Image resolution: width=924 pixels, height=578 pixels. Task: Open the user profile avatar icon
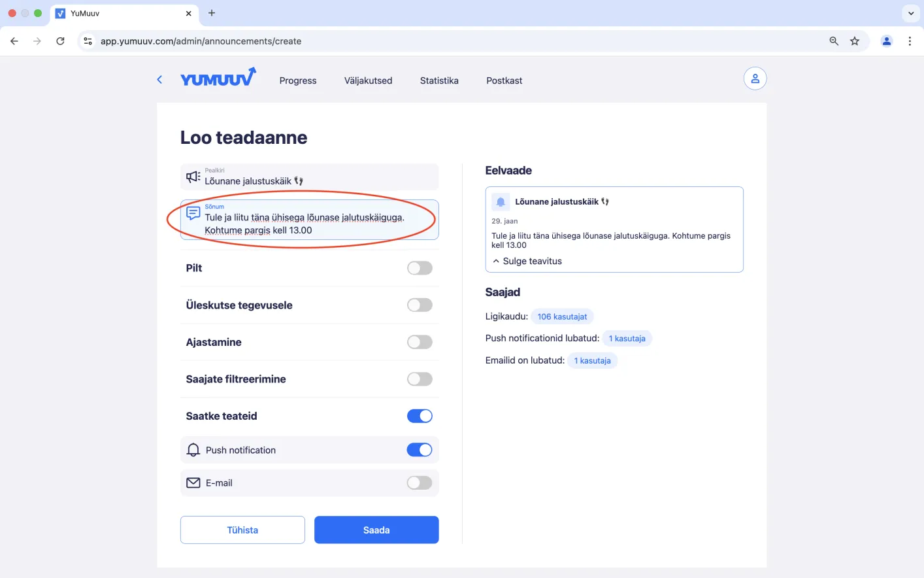[755, 78]
